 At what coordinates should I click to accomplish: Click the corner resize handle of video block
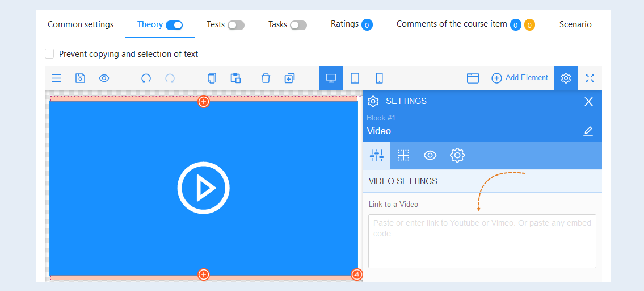pyautogui.click(x=357, y=274)
